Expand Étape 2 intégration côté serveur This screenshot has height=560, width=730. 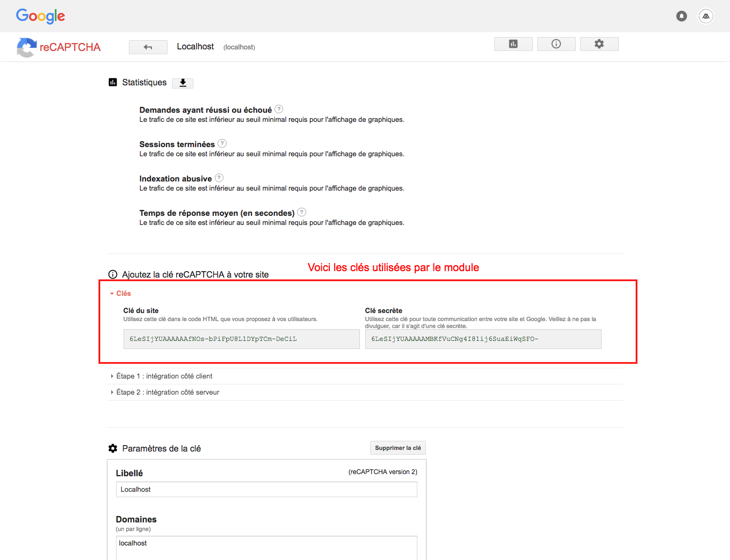(167, 392)
